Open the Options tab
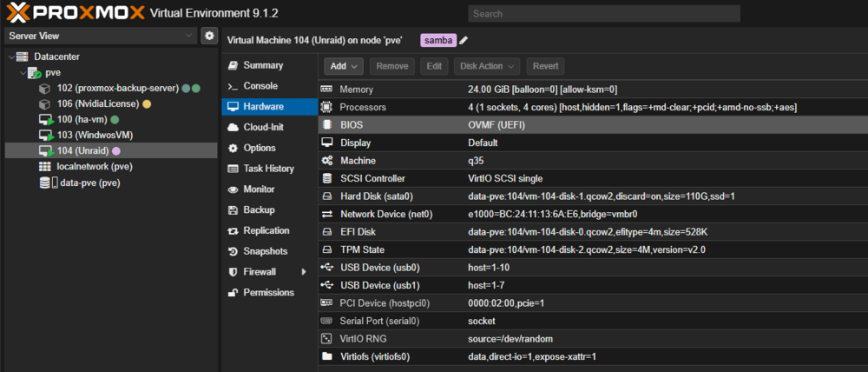Viewport: 868px width, 372px height. [269, 148]
